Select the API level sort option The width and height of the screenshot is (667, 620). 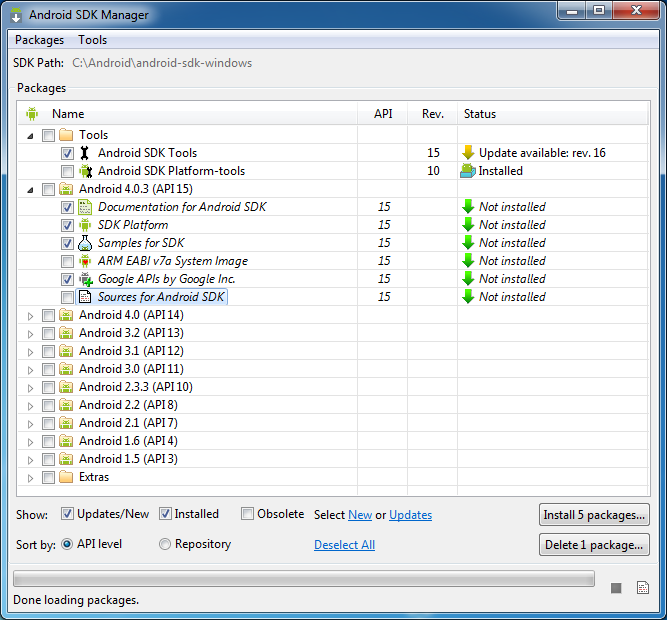(67, 544)
